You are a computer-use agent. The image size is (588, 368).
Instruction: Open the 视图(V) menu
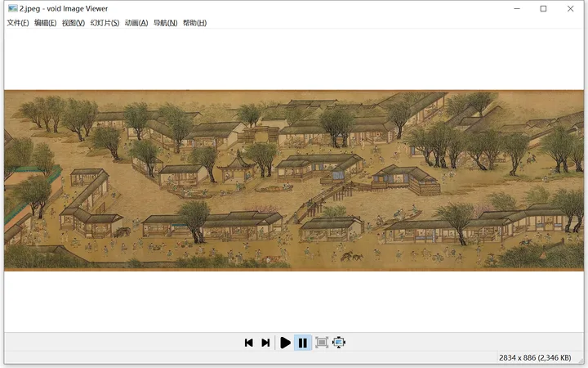click(x=73, y=23)
